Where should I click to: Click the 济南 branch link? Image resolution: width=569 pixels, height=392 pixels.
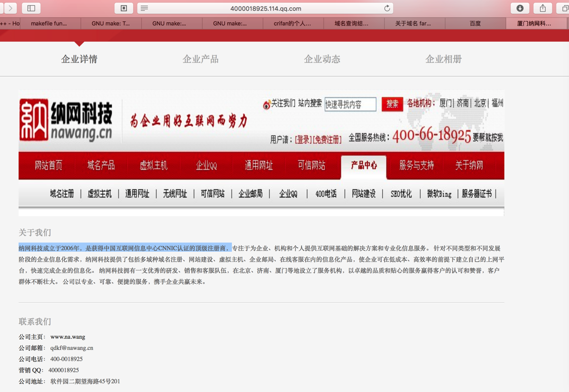463,103
